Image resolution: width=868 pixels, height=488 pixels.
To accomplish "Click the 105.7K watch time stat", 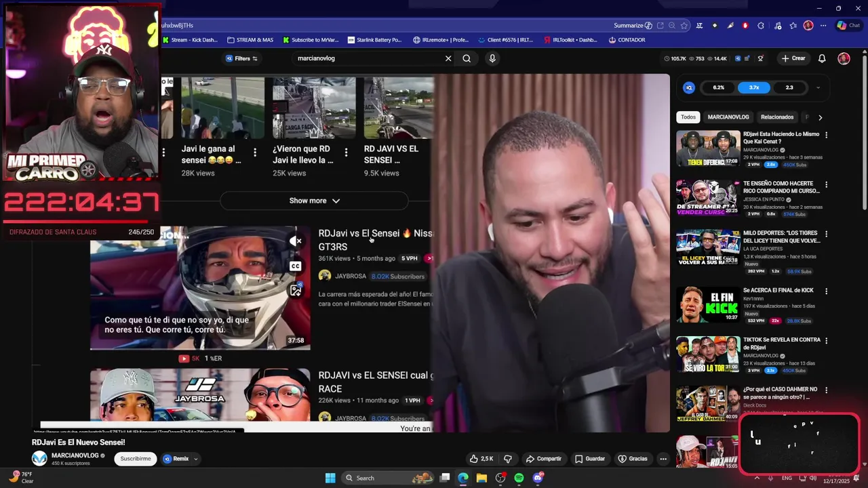I will tap(675, 58).
